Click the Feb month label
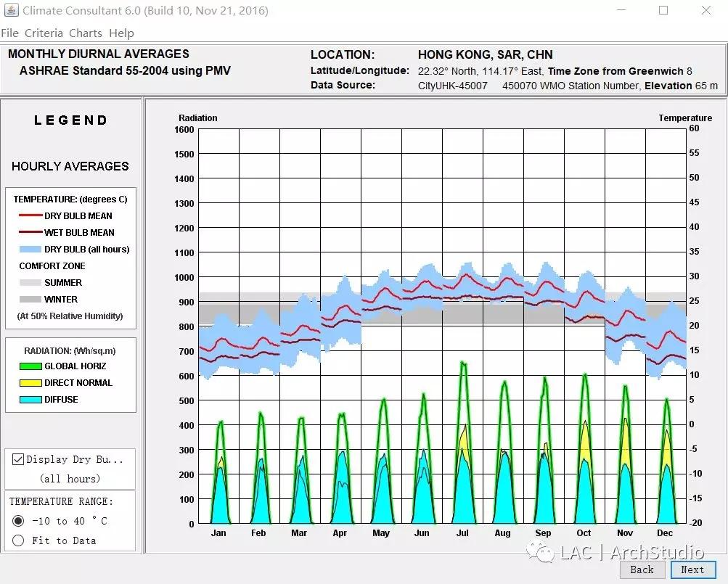This screenshot has height=584, width=728. point(258,533)
